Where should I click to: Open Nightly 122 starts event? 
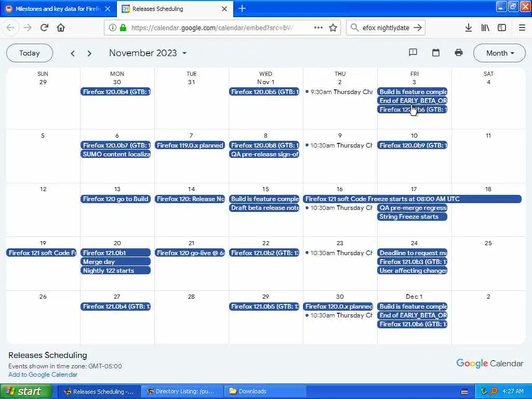(x=116, y=270)
